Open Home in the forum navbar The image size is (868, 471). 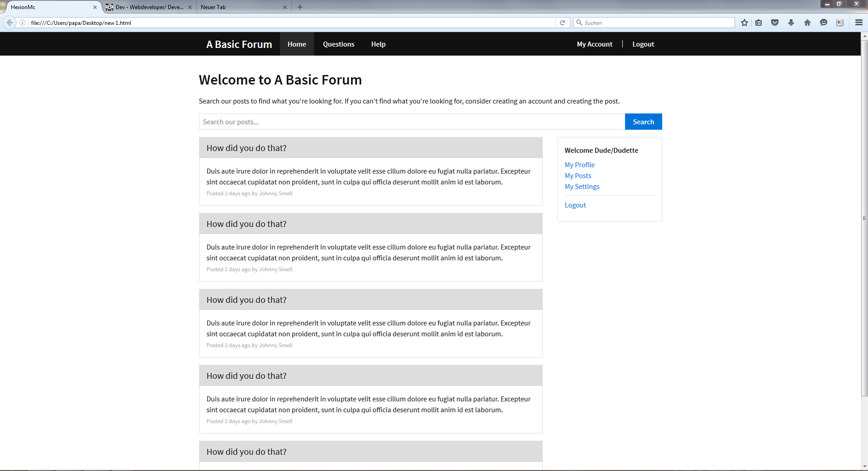(x=297, y=44)
